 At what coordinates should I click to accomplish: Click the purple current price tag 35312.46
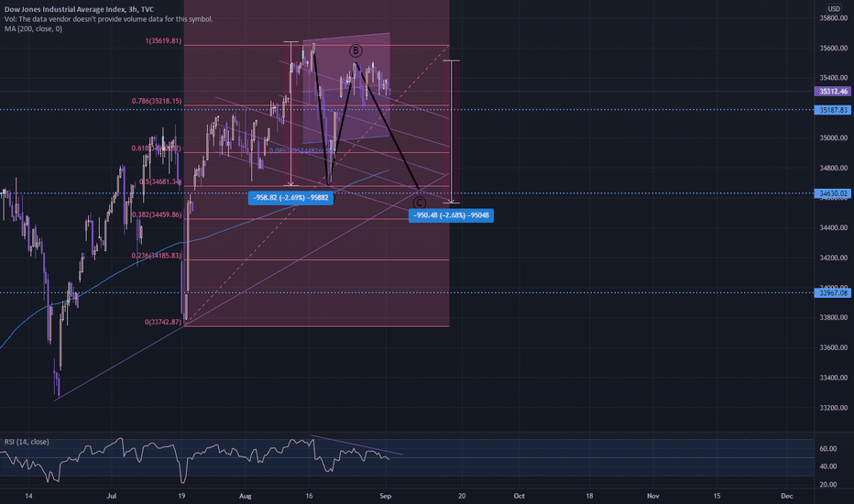(x=832, y=92)
